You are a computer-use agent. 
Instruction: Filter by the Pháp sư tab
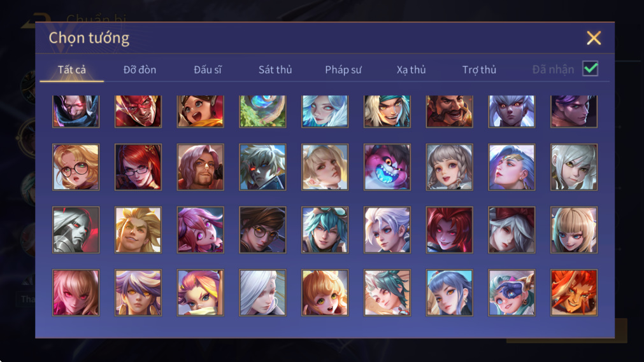point(343,70)
